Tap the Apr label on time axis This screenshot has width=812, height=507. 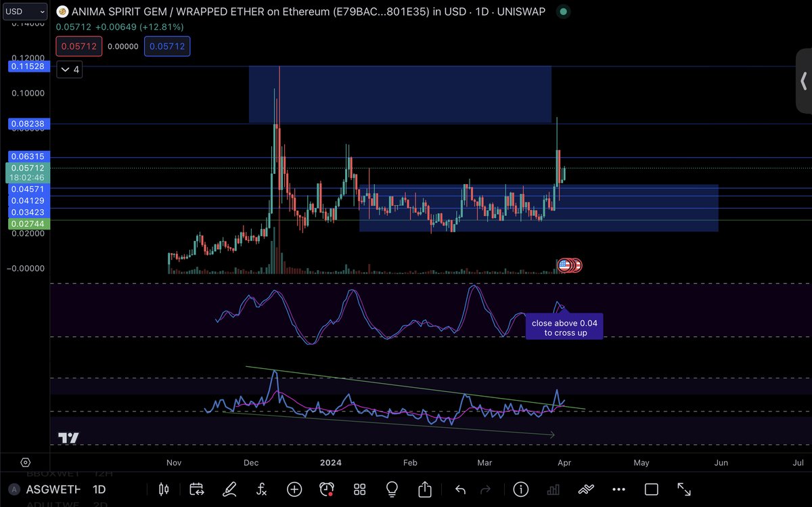pos(564,463)
